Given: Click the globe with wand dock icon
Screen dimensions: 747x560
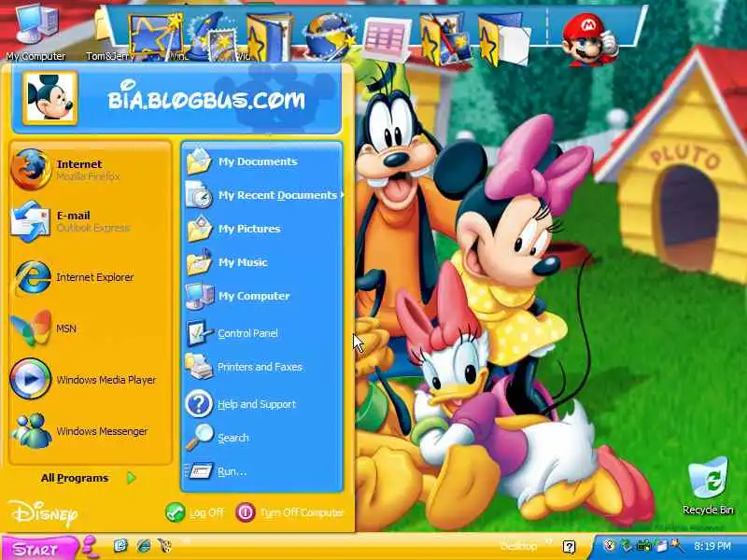Looking at the screenshot, I should 331,37.
